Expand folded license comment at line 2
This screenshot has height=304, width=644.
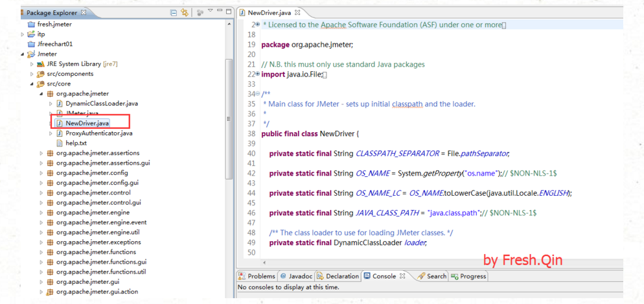258,24
